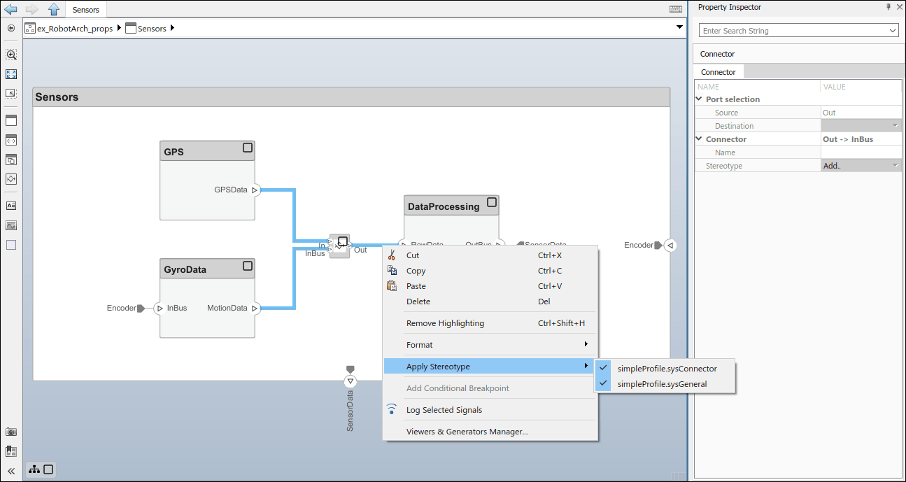Select the DataProcessing component title
Viewport: 906px width, 482px height.
tap(443, 206)
